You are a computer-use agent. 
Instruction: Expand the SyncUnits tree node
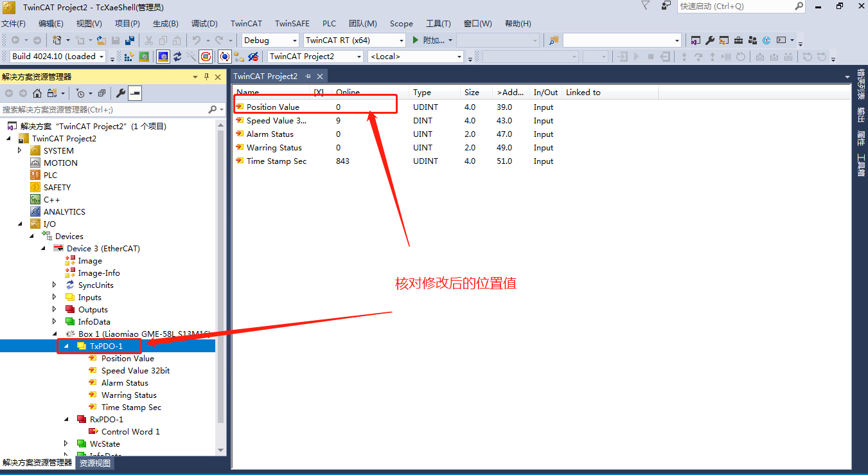click(55, 285)
